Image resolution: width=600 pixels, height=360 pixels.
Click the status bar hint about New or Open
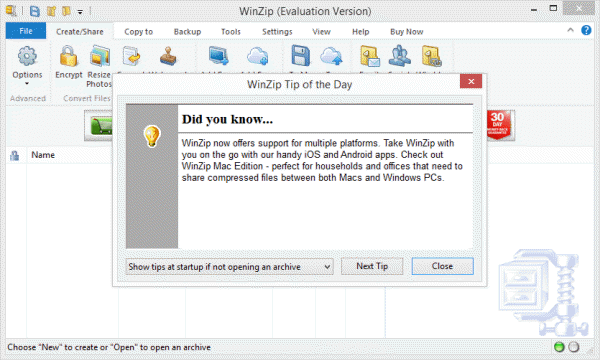pos(109,347)
